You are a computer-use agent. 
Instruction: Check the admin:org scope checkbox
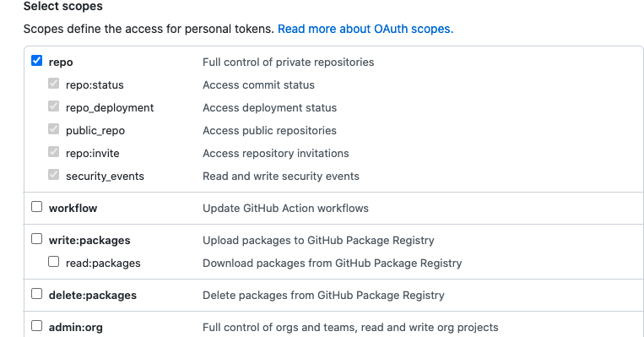[x=36, y=326]
